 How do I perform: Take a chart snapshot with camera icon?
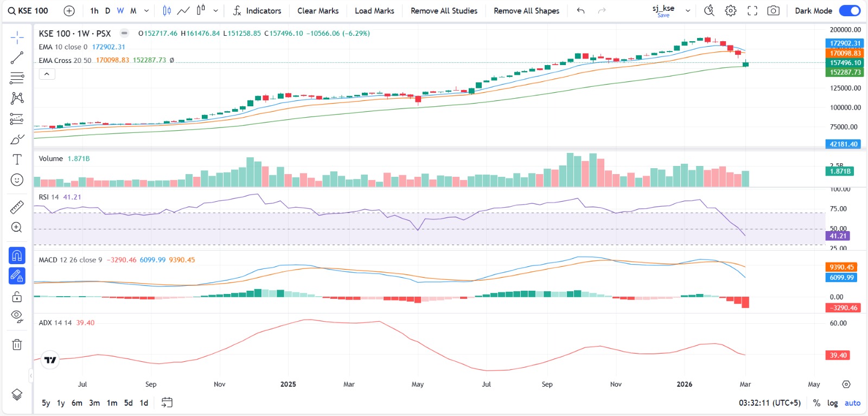tap(774, 11)
